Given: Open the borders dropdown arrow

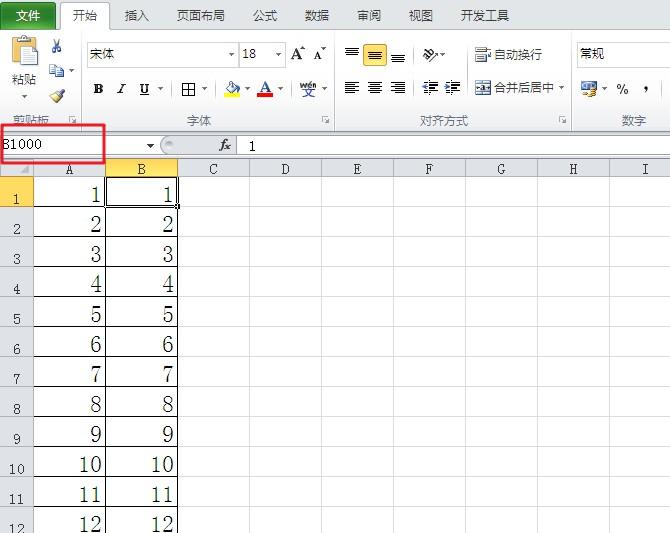Looking at the screenshot, I should coord(205,89).
